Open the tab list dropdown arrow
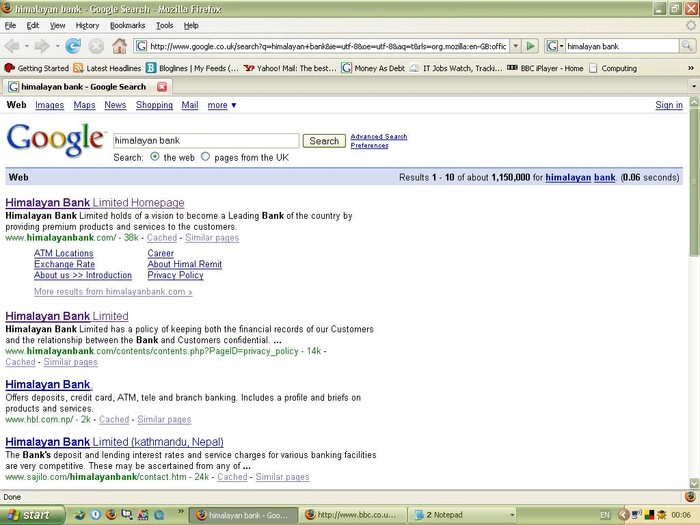Viewport: 700px width, 525px height. 693,87
